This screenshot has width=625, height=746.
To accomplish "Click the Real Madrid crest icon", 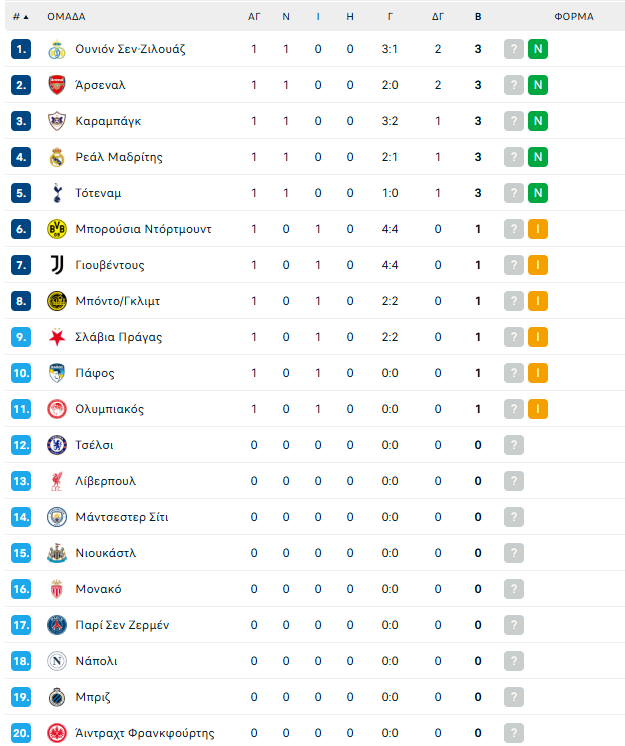I will 57,157.
